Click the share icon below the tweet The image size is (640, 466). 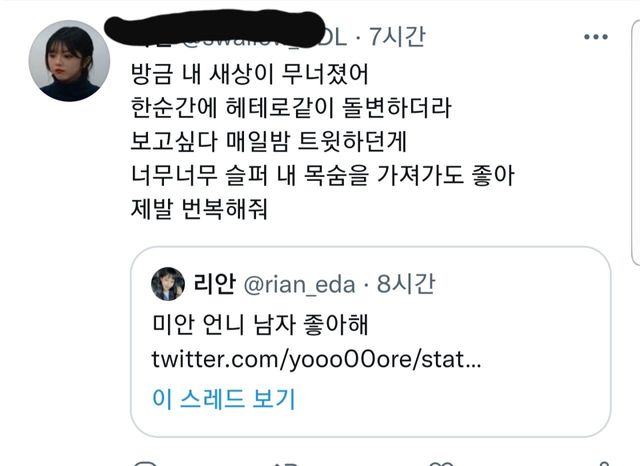pyautogui.click(x=604, y=464)
